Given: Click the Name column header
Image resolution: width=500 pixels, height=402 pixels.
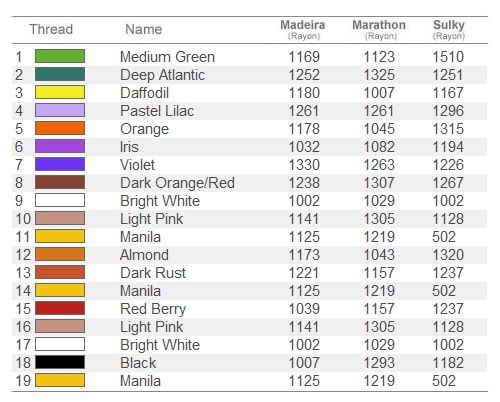Looking at the screenshot, I should pos(144,29).
